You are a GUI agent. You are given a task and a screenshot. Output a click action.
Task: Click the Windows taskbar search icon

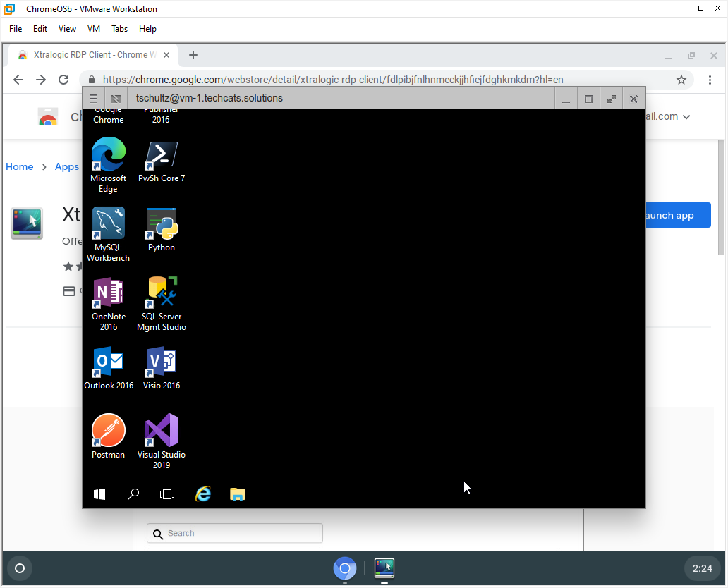(x=133, y=494)
